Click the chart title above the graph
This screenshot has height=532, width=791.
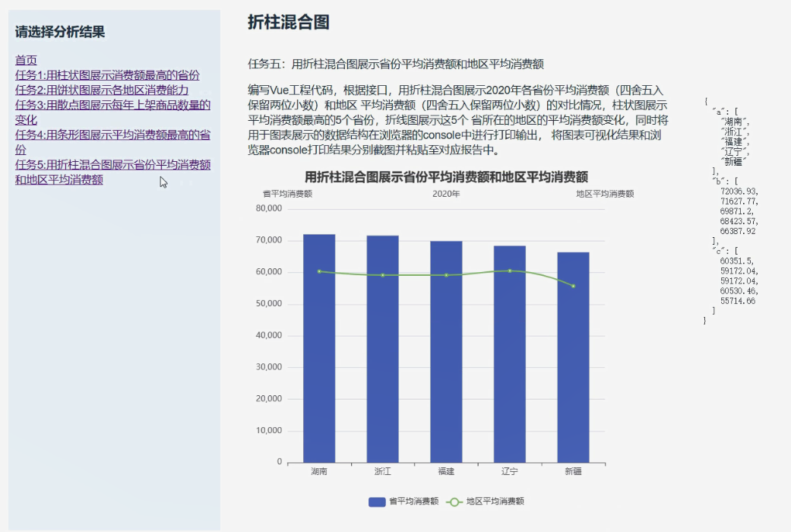point(446,176)
